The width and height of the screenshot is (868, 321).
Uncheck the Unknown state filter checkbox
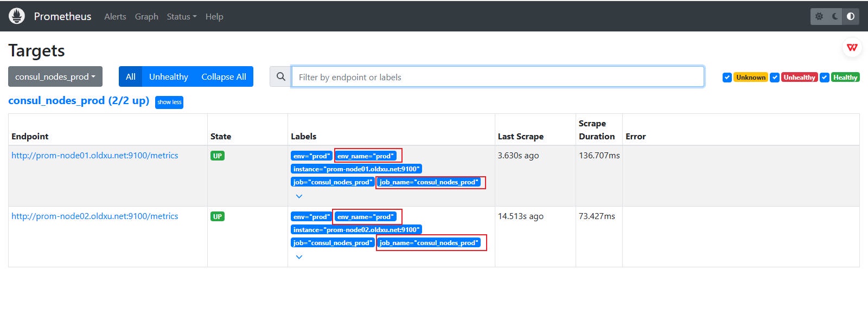pyautogui.click(x=727, y=78)
